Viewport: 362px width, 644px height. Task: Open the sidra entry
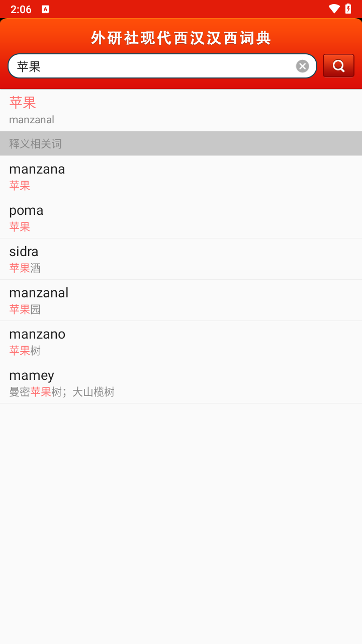(181, 259)
